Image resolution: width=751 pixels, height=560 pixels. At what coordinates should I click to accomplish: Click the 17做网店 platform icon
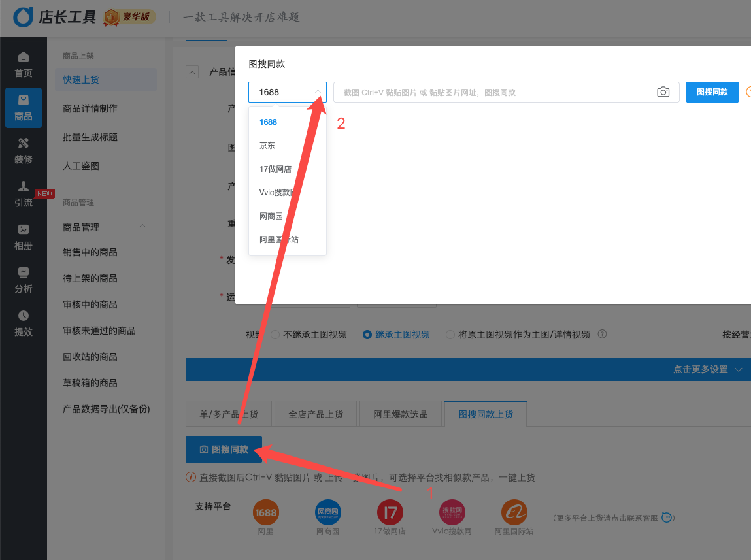pos(390,512)
